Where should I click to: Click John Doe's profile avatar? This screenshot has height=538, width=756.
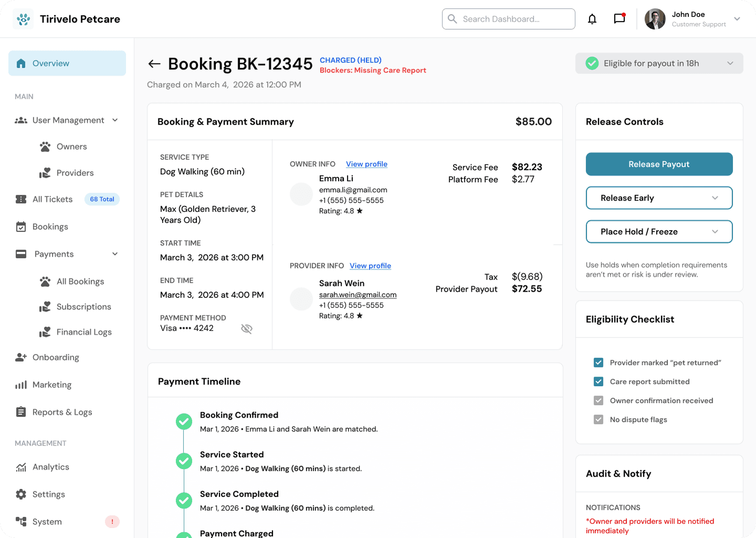point(655,19)
